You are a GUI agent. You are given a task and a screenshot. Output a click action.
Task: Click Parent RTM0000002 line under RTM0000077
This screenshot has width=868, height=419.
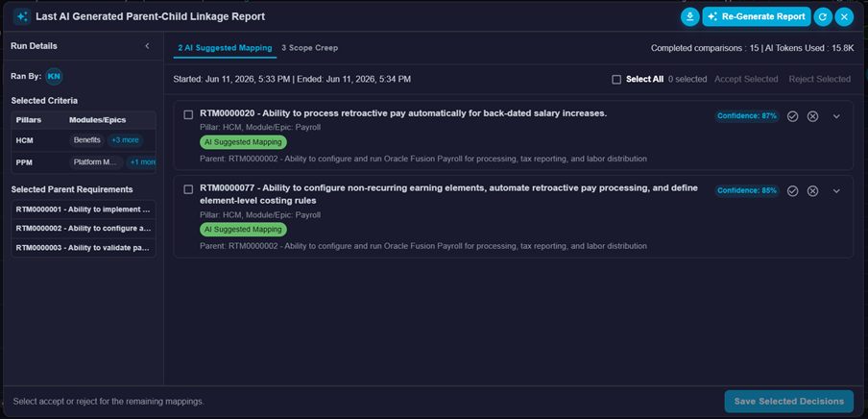click(423, 245)
